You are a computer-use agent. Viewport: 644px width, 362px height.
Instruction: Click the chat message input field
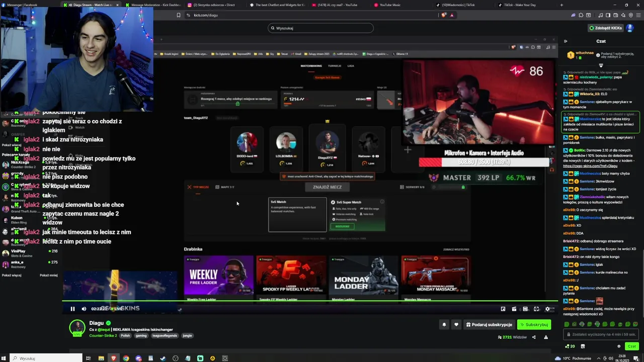(x=601, y=334)
